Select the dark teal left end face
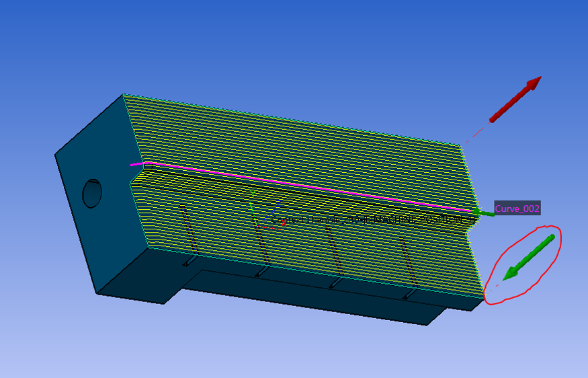588x378 pixels. pyautogui.click(x=101, y=222)
